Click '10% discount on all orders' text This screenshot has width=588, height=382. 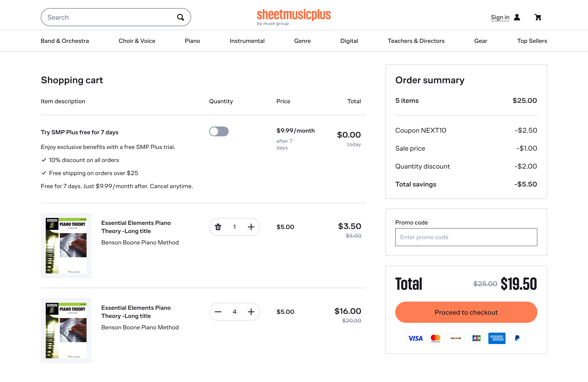point(84,160)
